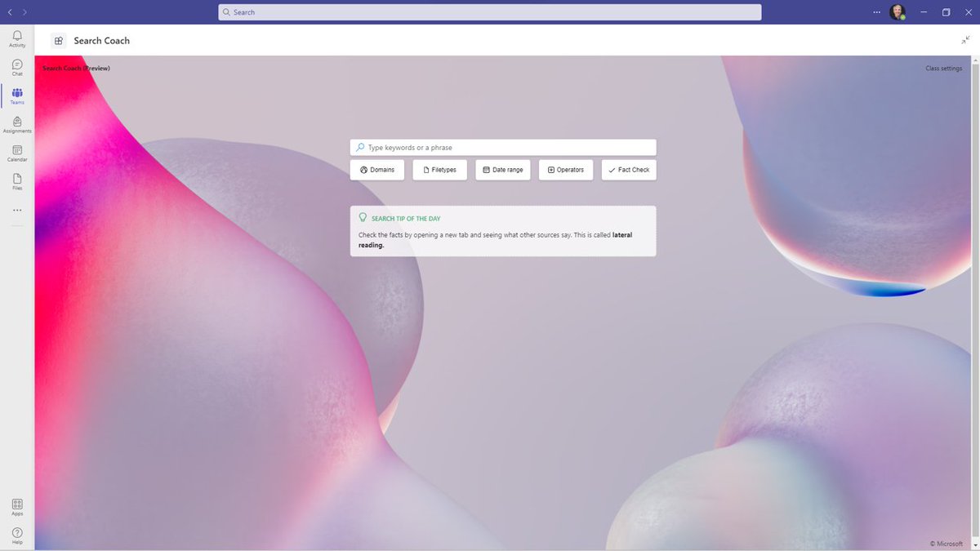Open the Operators filter
This screenshot has width=980, height=551.
click(566, 170)
